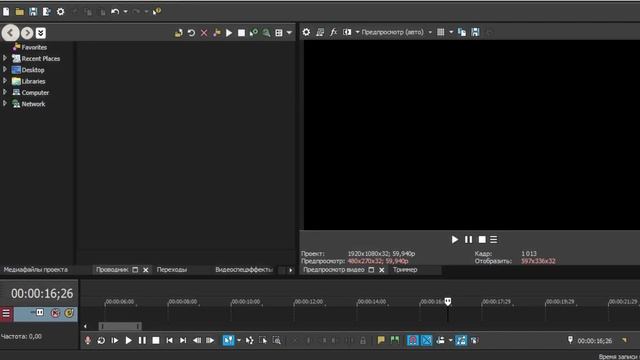Screen dimensions: 640x360
Task: Click the Add to Favorites icon in the Explorer
Action: tap(217, 33)
